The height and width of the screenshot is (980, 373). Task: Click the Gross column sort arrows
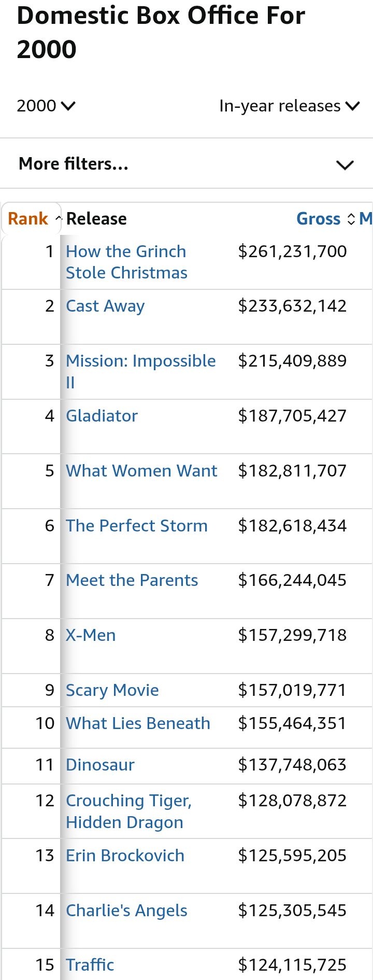pos(351,219)
